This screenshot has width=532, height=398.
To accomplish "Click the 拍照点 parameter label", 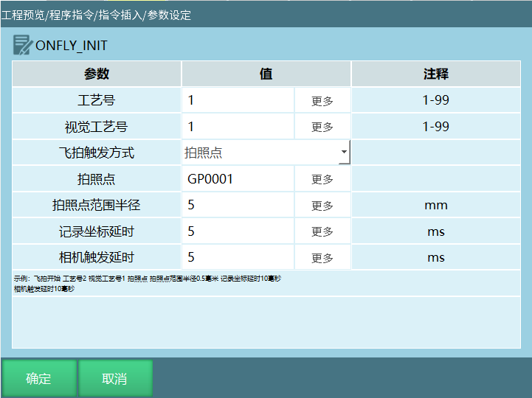I will tap(97, 179).
